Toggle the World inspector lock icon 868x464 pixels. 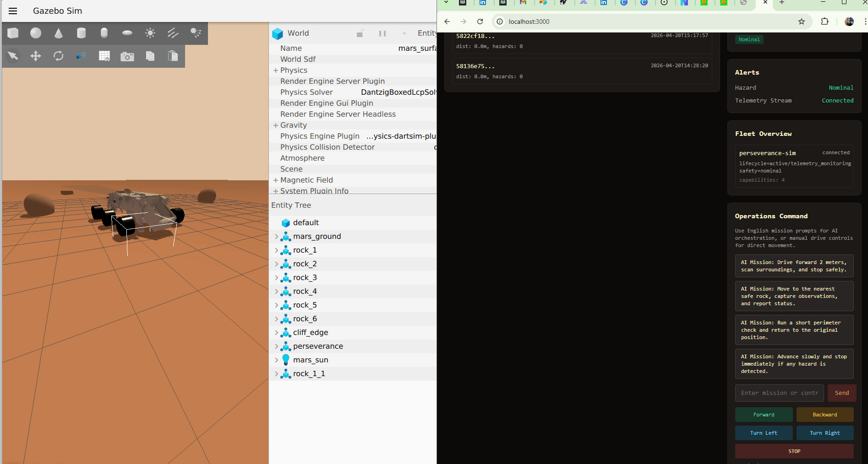coord(360,33)
